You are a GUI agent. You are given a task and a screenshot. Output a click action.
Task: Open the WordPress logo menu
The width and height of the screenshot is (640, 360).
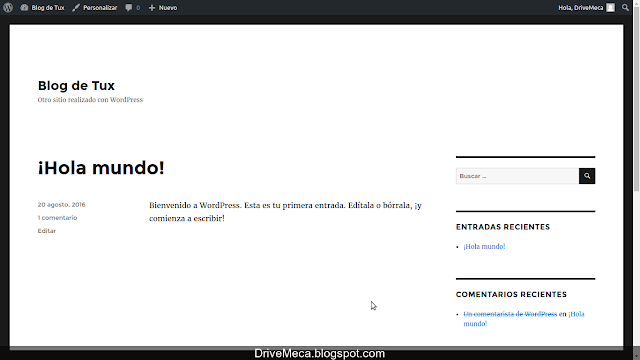point(8,7)
